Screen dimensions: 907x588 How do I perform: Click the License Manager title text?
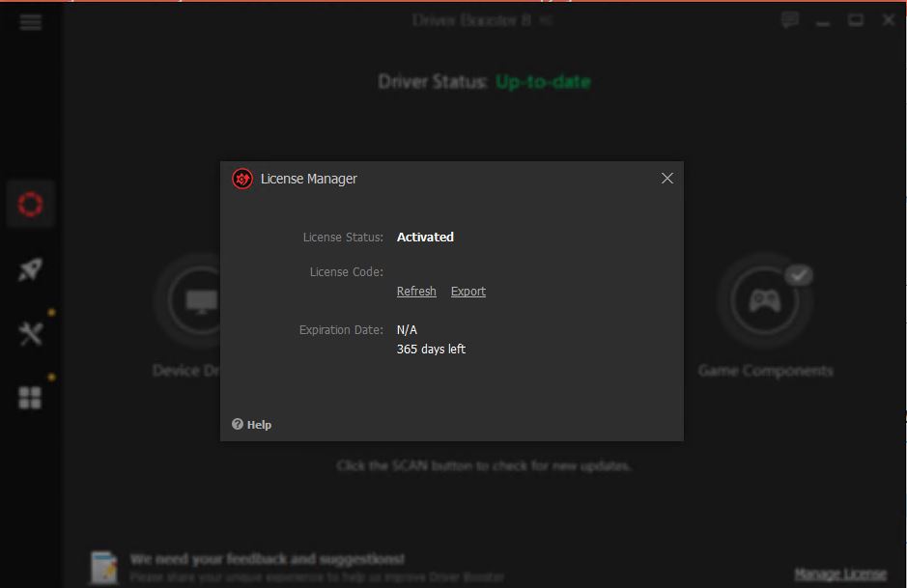[x=308, y=179]
